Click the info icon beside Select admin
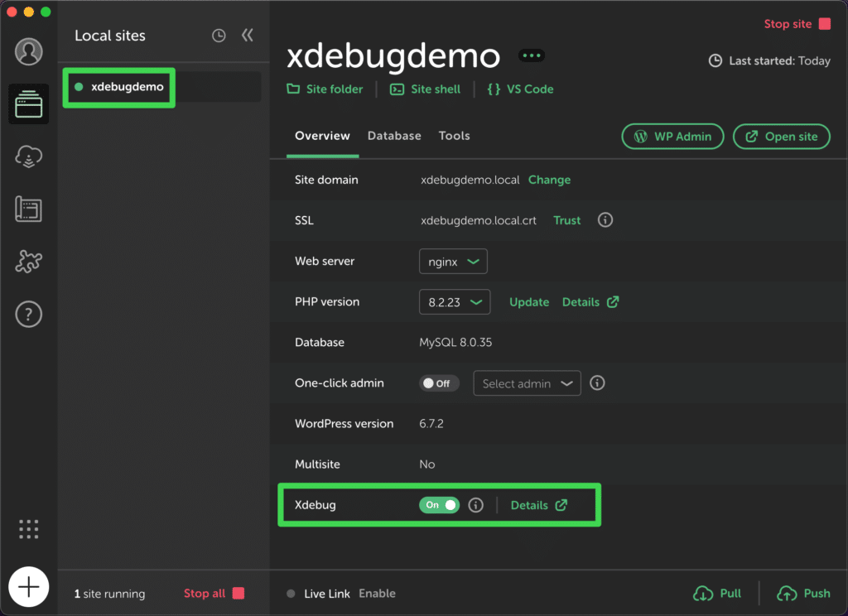This screenshot has width=848, height=616. [x=597, y=383]
